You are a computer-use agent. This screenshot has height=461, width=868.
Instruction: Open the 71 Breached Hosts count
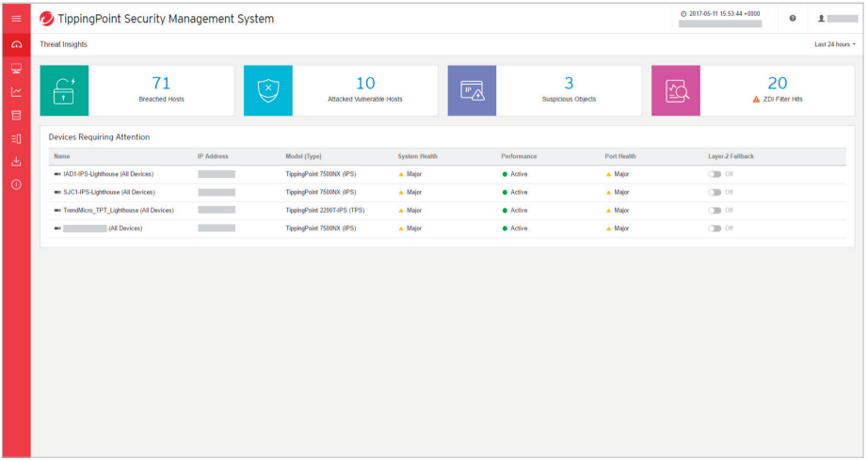(x=161, y=83)
